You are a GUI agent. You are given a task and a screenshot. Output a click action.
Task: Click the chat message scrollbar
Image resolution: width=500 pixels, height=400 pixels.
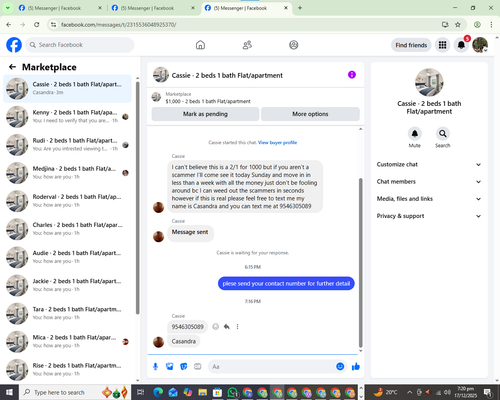pyautogui.click(x=360, y=263)
